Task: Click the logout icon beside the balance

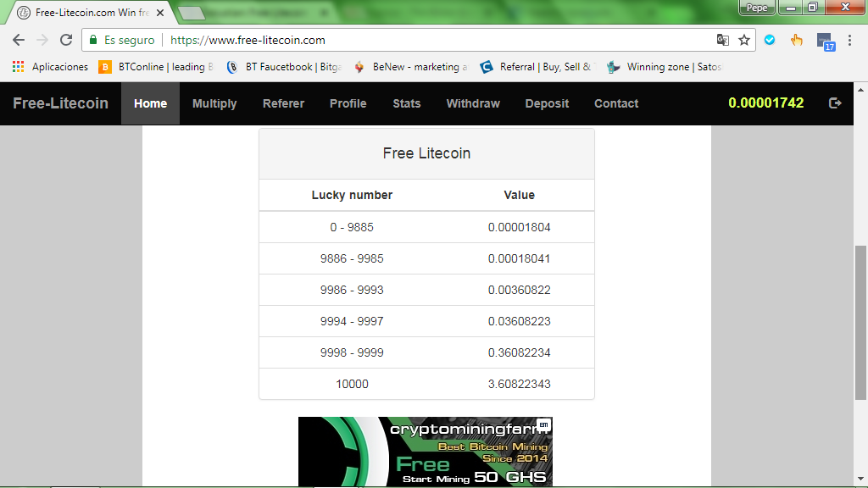Action: [x=835, y=103]
